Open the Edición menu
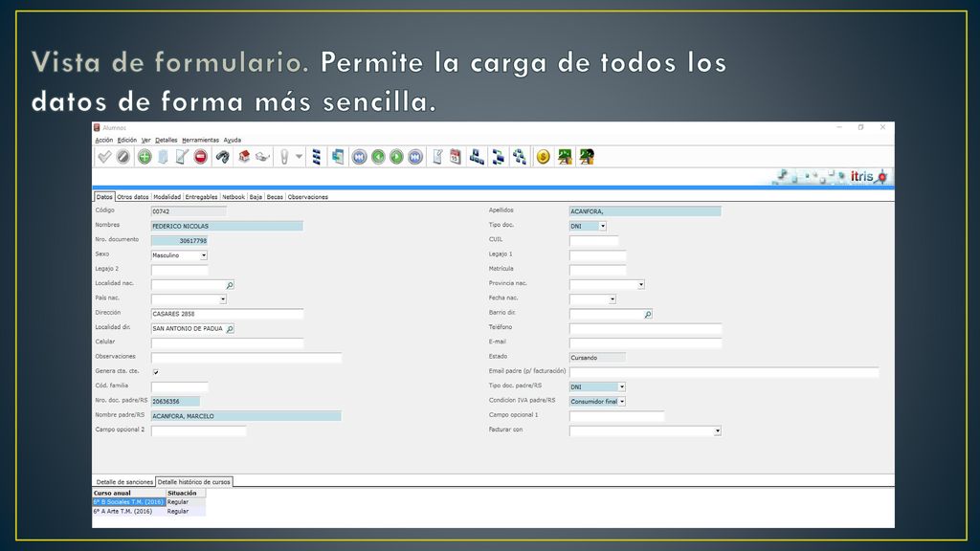The height and width of the screenshot is (551, 980). point(127,140)
